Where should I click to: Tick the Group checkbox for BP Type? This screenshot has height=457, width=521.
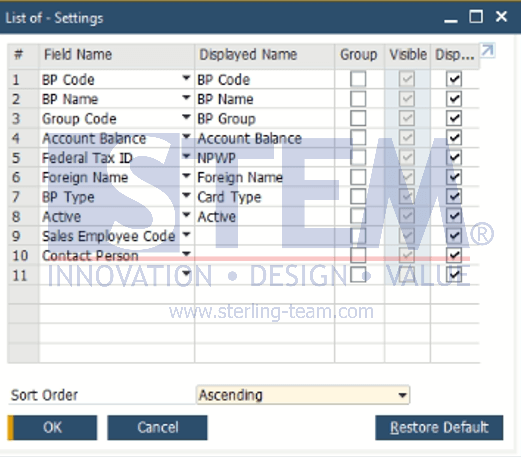[x=358, y=197]
